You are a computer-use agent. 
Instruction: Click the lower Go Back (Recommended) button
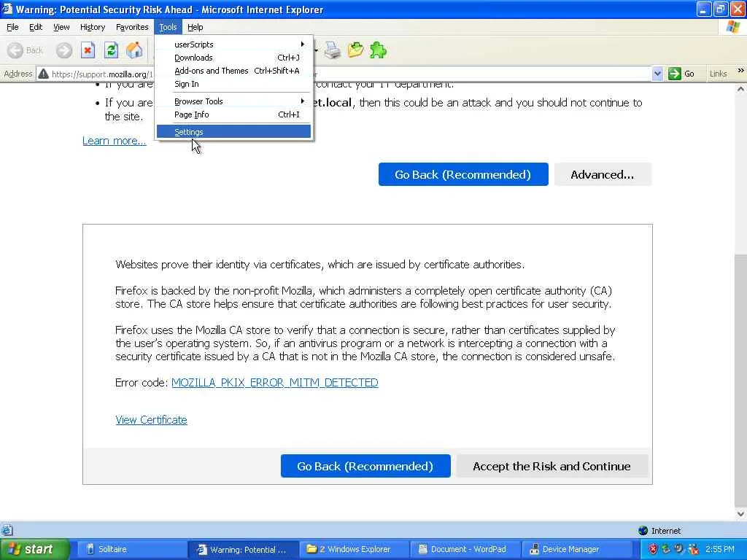coord(365,466)
